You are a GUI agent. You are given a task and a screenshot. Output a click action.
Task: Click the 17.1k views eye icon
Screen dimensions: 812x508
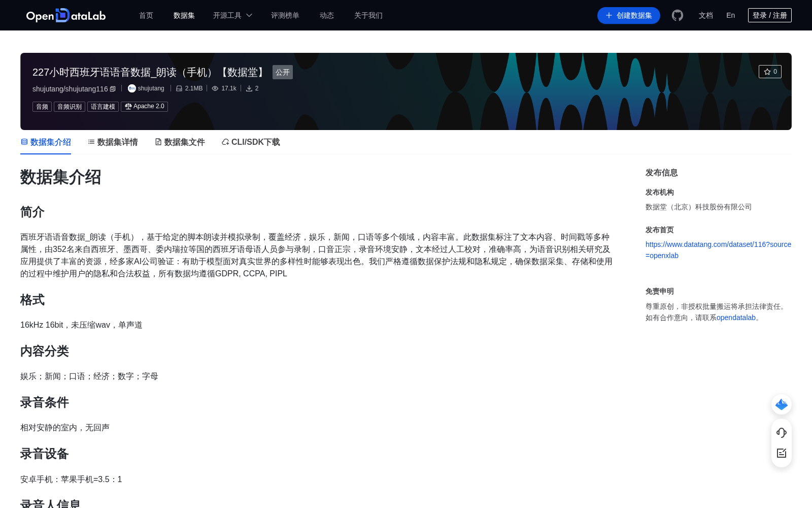pyautogui.click(x=215, y=88)
